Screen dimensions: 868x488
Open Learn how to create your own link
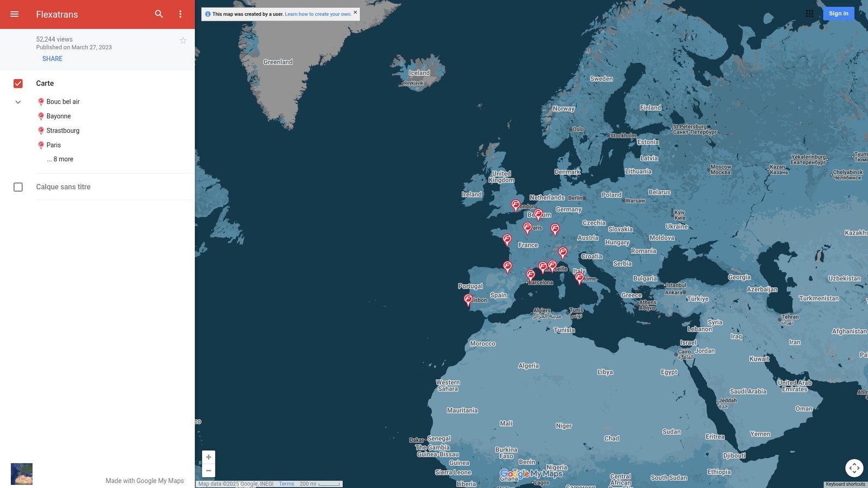click(x=318, y=14)
